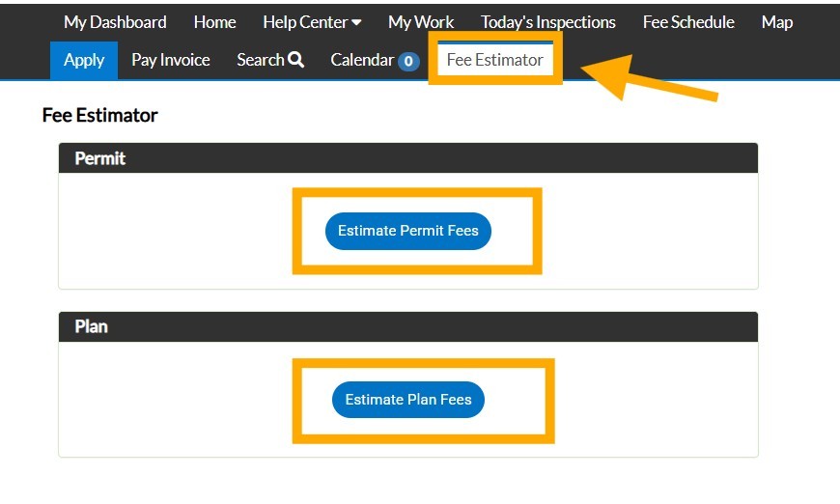The image size is (840, 504).
Task: Go to My Dashboard
Action: [115, 22]
